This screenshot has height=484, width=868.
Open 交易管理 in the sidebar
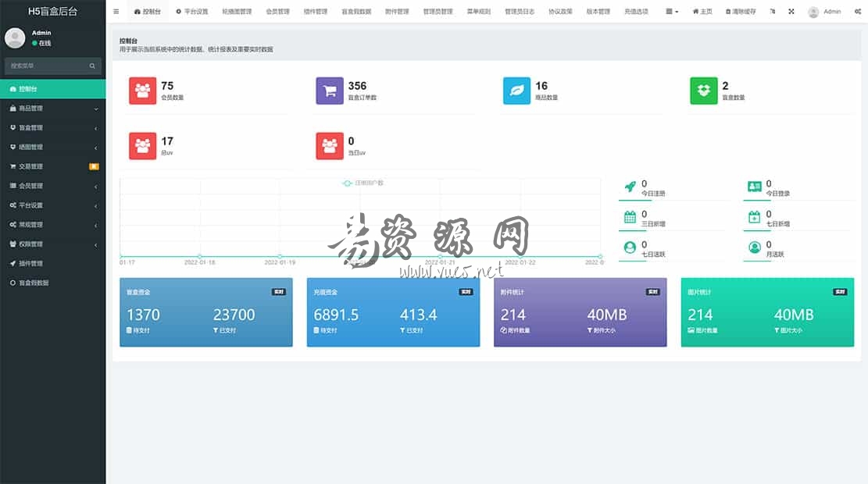52,166
